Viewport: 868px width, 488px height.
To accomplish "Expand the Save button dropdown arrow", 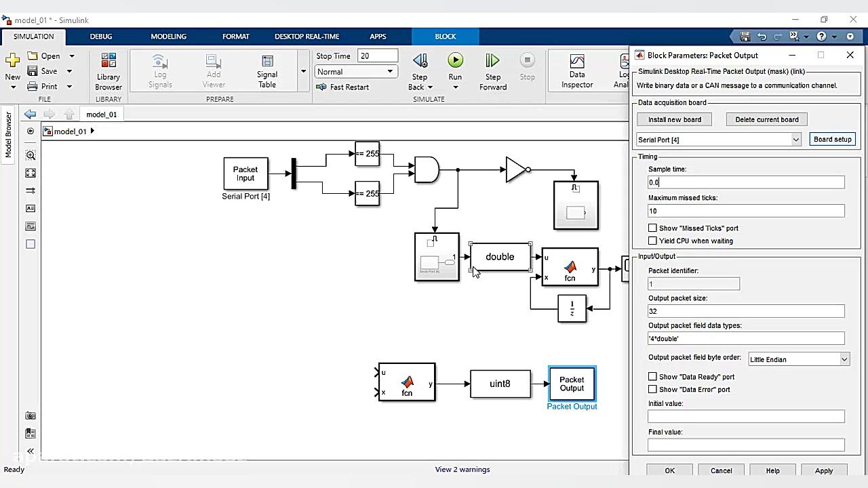I will coord(69,70).
